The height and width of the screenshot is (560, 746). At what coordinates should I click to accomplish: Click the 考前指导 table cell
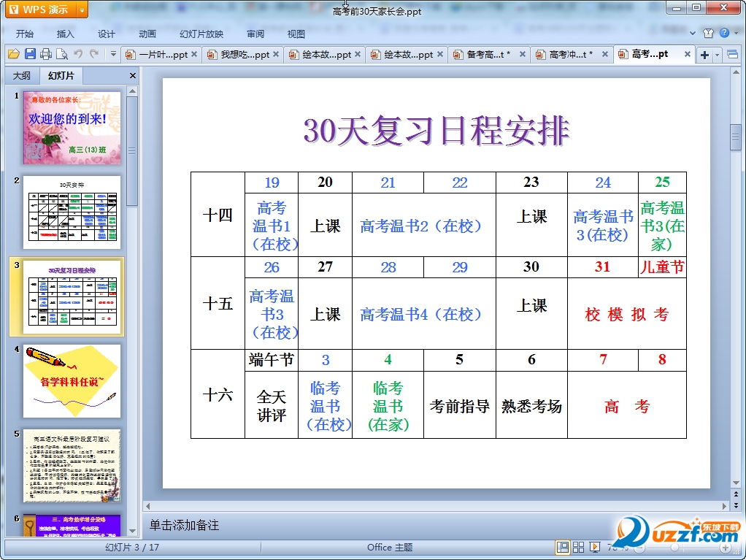460,406
